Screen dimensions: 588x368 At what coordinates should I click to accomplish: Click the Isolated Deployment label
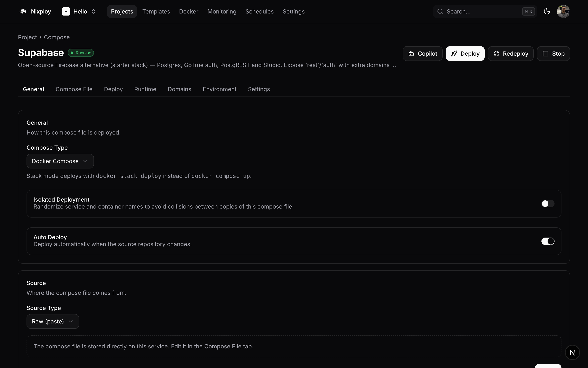tap(61, 200)
